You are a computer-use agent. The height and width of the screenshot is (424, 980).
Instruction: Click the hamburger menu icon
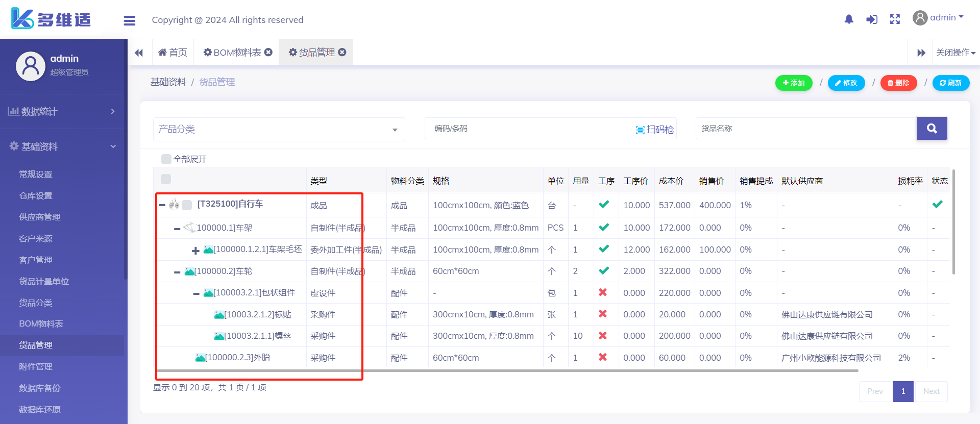click(129, 20)
